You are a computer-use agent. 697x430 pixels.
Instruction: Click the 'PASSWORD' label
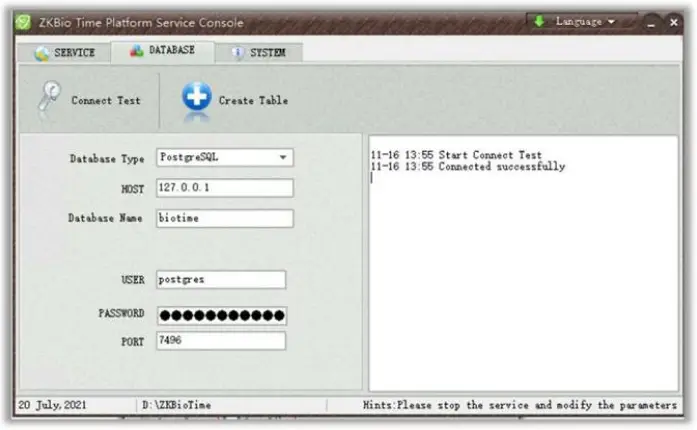tap(121, 313)
